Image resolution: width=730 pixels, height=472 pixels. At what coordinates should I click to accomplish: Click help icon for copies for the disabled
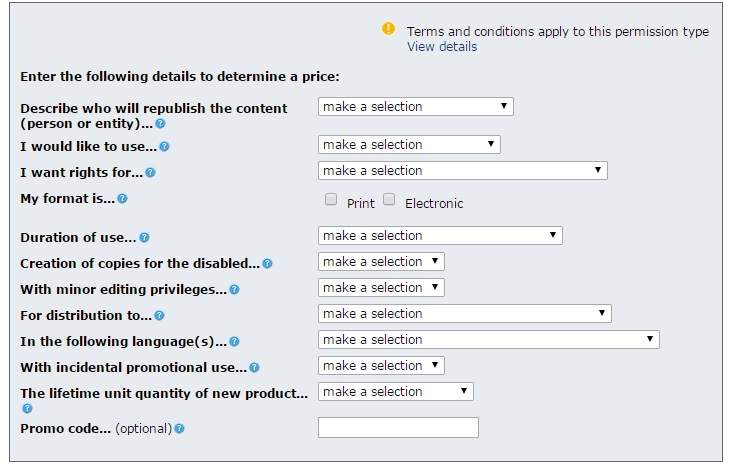tap(267, 264)
